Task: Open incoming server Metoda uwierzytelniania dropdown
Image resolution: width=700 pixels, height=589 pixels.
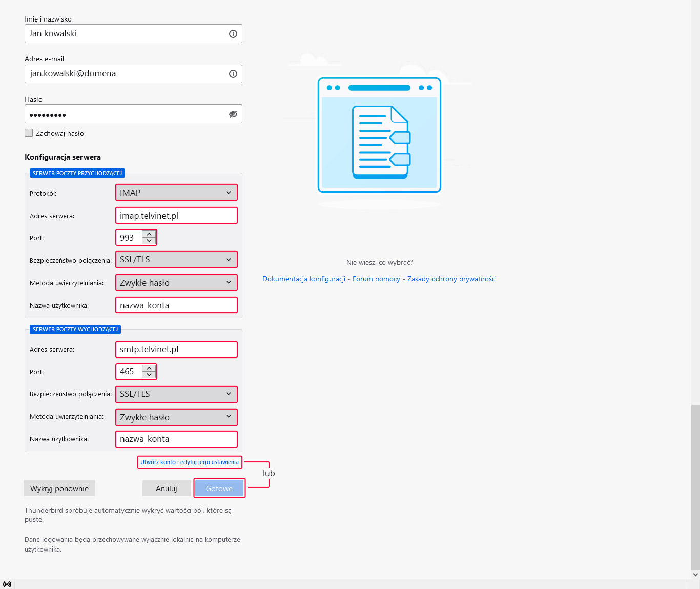Action: point(176,283)
